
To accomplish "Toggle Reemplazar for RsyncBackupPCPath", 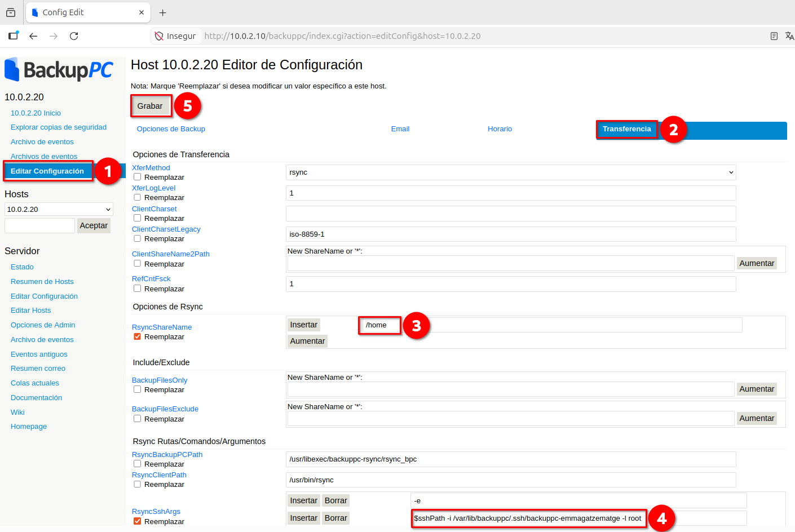I will tap(137, 464).
